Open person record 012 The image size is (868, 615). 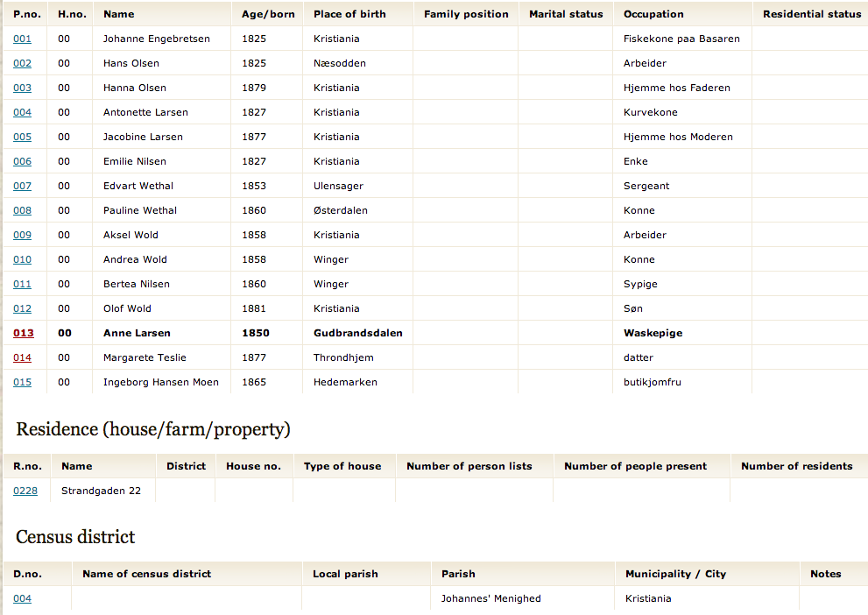click(22, 308)
